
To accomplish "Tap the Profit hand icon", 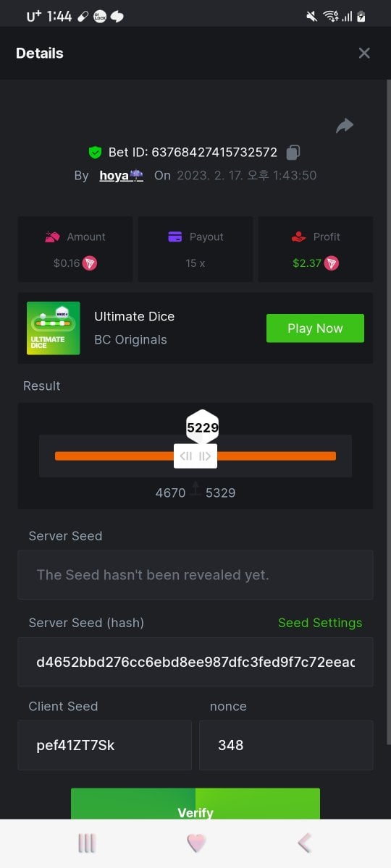I will (x=298, y=237).
